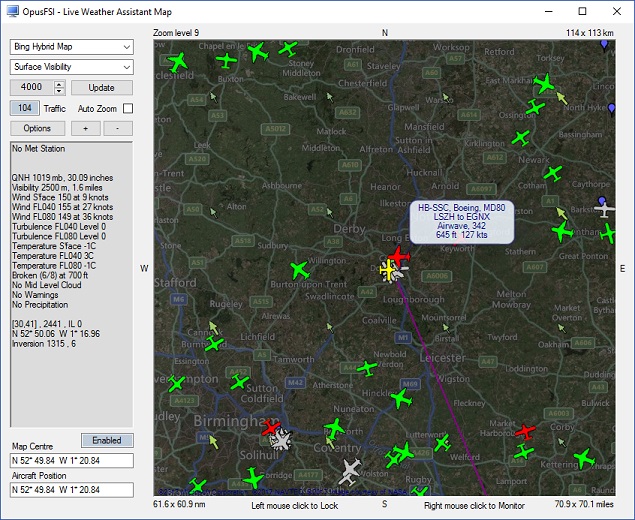Screen dimensions: 635x520
Task: Click the Broken (6/8) at 700 ft line
Action: (50, 275)
